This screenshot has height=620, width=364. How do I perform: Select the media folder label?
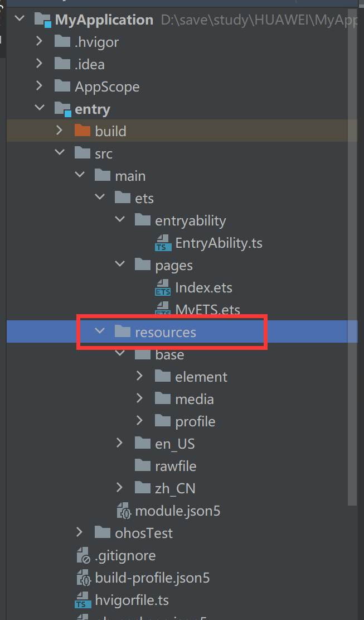[194, 400]
